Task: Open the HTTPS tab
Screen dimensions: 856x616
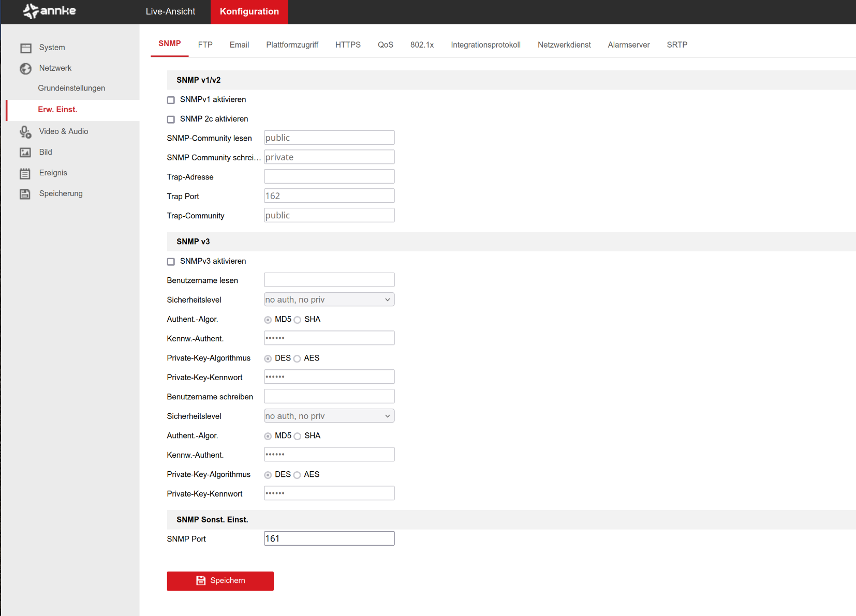Action: tap(348, 45)
